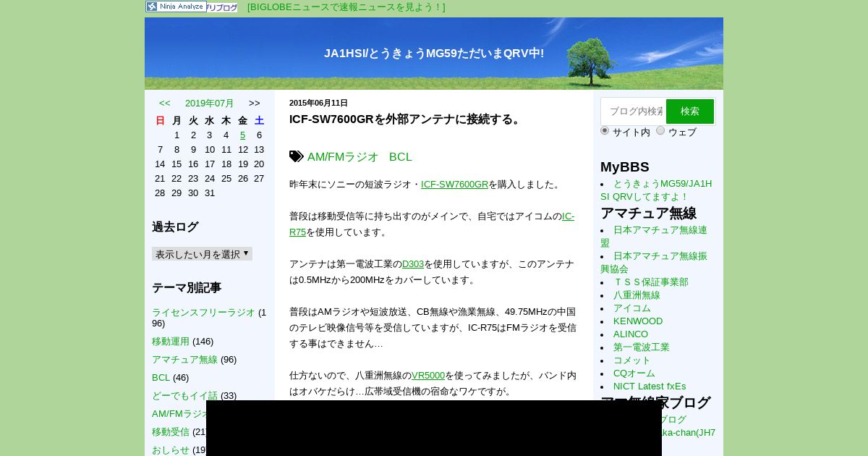This screenshot has height=456, width=868.
Task: Open theme 移動運用 (146)
Action: [x=171, y=341]
